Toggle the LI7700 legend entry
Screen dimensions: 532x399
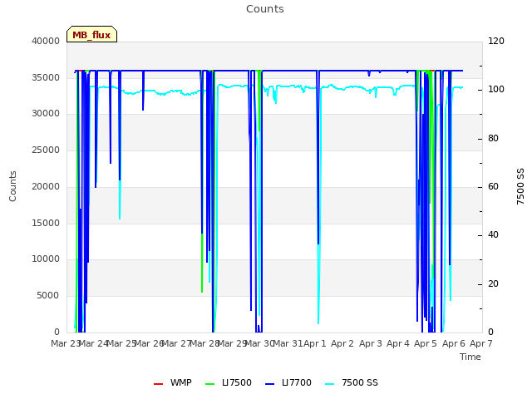point(288,382)
